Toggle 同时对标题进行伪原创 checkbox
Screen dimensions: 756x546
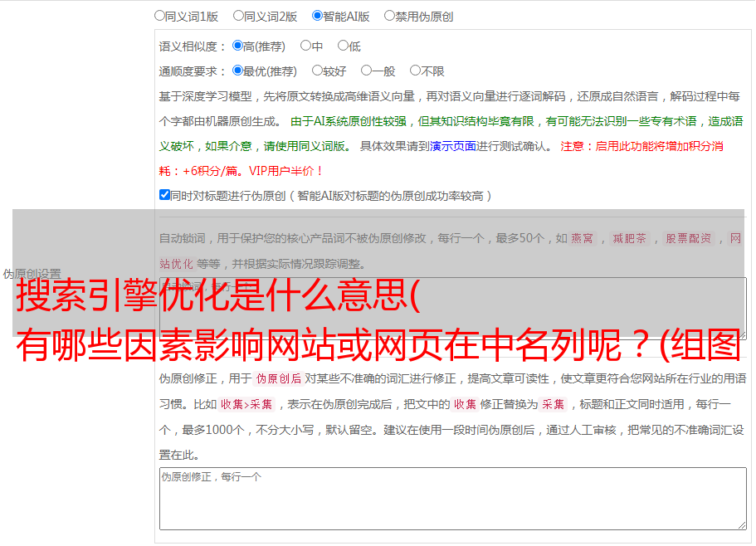click(164, 195)
